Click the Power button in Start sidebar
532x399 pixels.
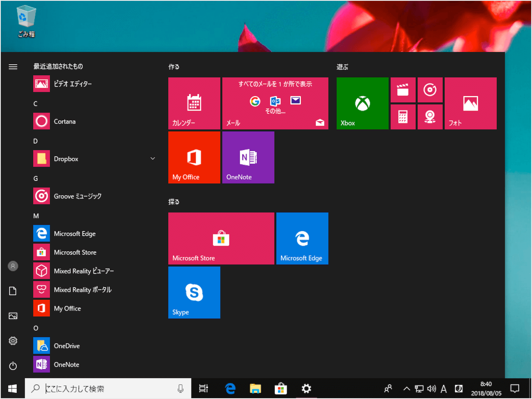(x=13, y=366)
